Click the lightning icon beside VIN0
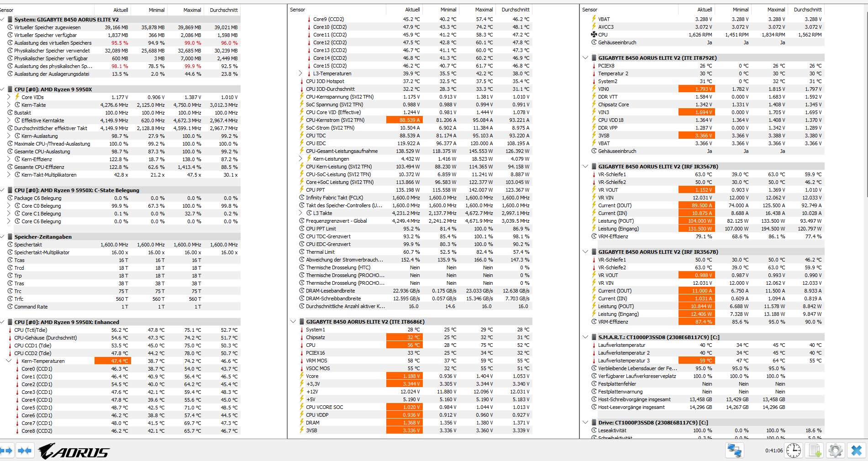The height and width of the screenshot is (461, 868). (x=594, y=89)
